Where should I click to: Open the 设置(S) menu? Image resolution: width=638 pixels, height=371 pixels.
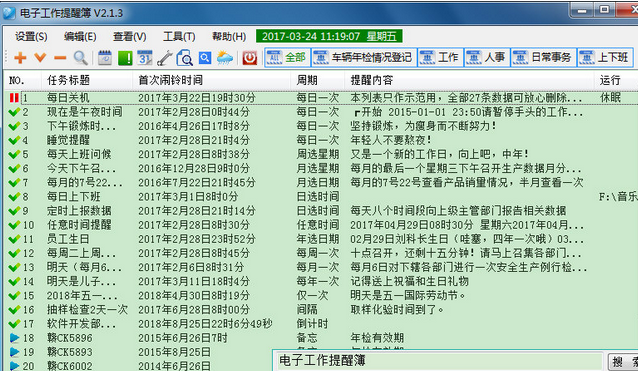(31, 37)
